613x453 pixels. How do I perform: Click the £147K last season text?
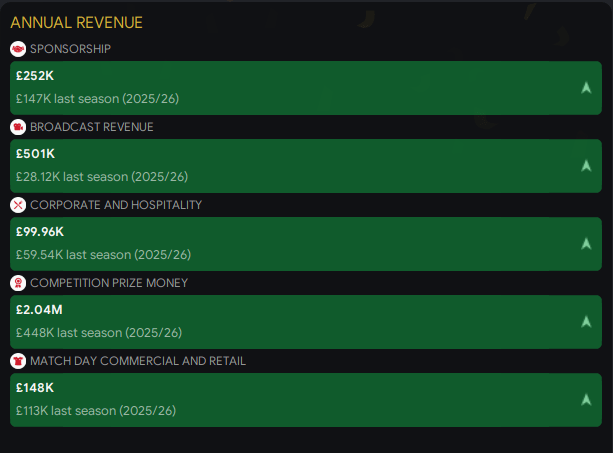pyautogui.click(x=97, y=99)
